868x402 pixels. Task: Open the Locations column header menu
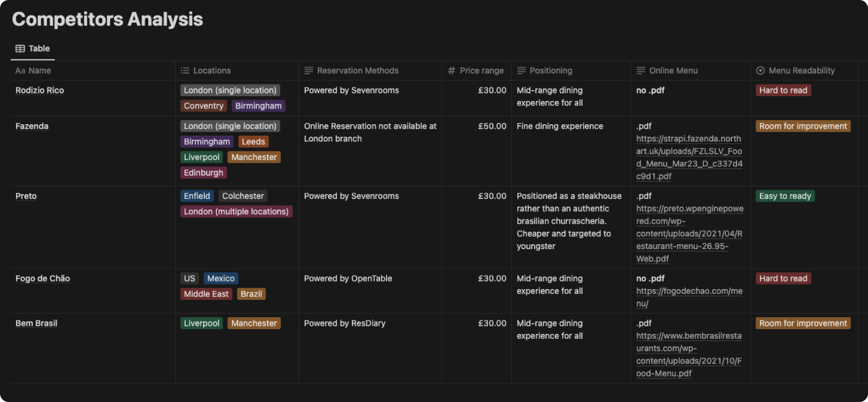pyautogui.click(x=212, y=71)
